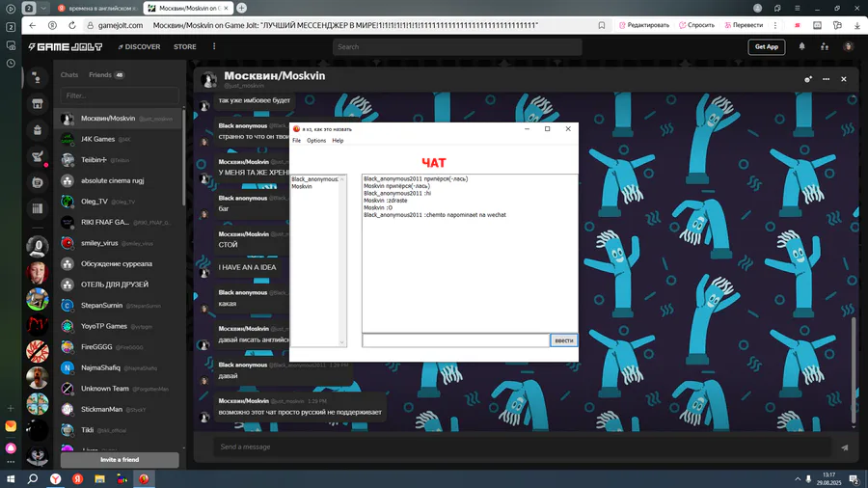Select Black_anonymous in the chat app user list
This screenshot has width=868, height=488.
[x=314, y=179]
